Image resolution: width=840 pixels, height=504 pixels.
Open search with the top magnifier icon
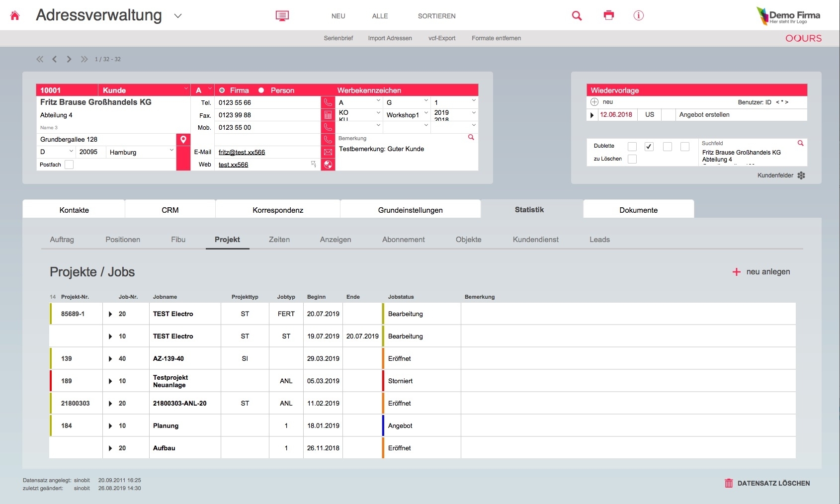[x=577, y=16]
